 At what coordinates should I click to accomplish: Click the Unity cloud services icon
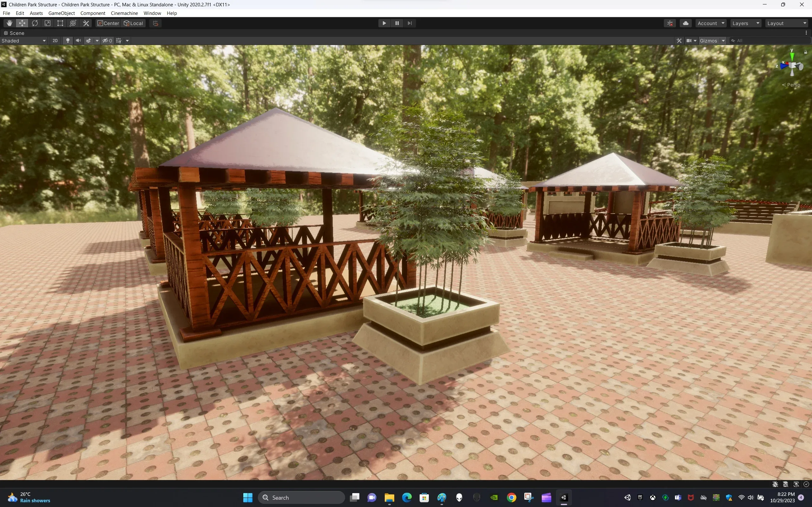[x=685, y=23]
